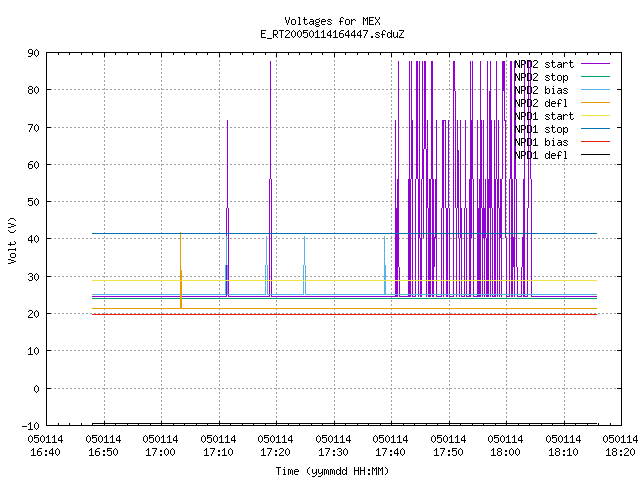This screenshot has height=480, width=640.
Task: Click the 'NPD1 stop' legend label
Action: pos(541,129)
